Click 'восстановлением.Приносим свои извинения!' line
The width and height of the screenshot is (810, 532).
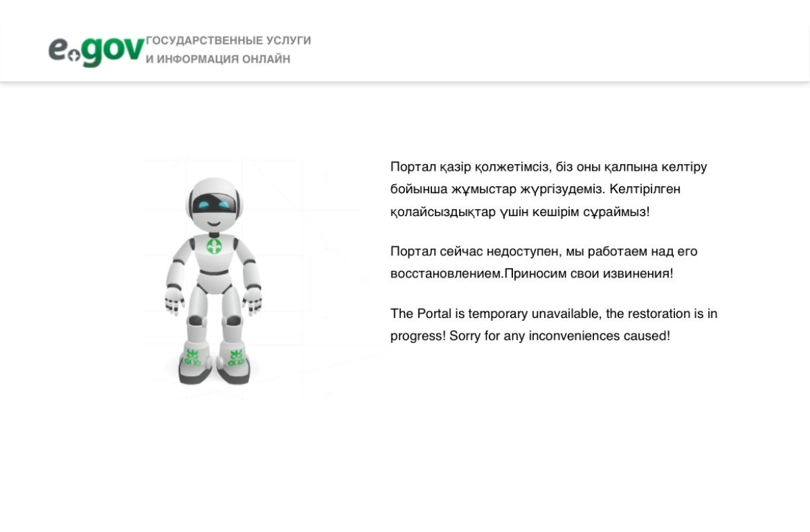point(532,273)
